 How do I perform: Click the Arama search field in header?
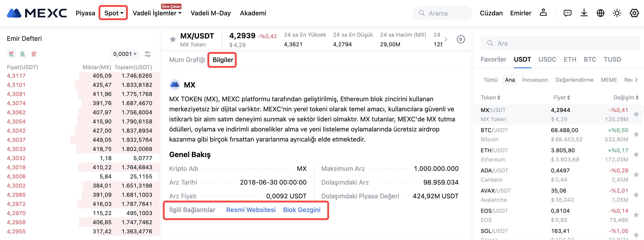click(442, 13)
